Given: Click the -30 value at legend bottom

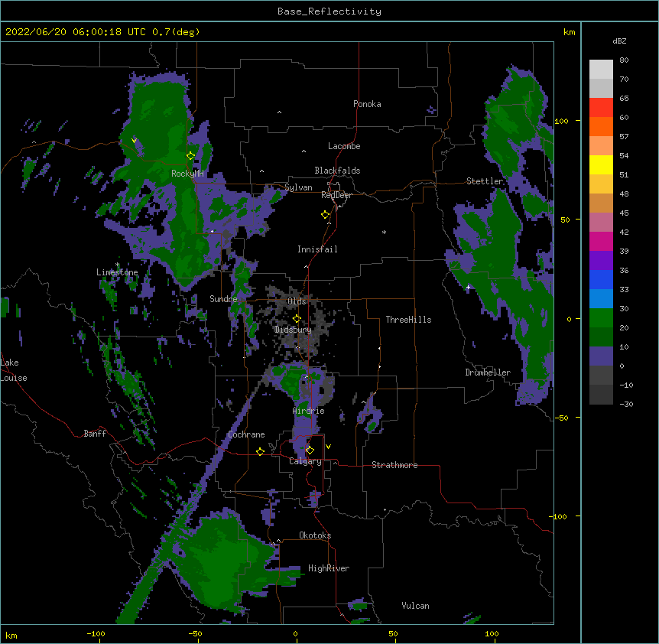Looking at the screenshot, I should 626,404.
